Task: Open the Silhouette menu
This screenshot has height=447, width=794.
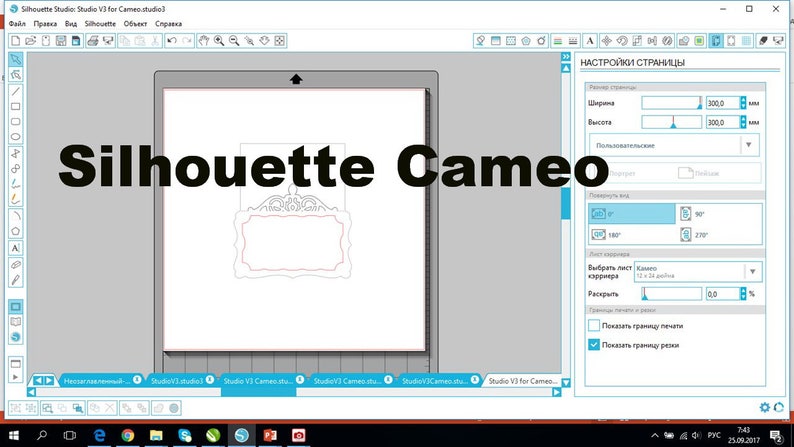Action: 100,24
